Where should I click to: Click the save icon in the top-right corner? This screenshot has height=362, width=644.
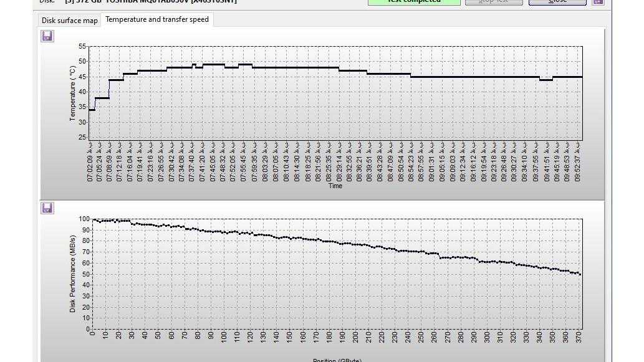click(x=597, y=2)
